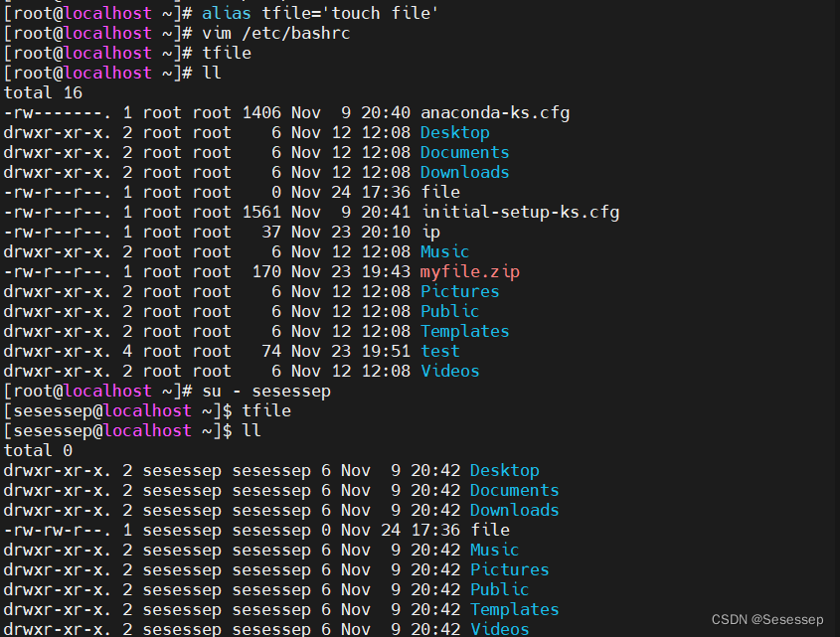Viewport: 840px width, 637px height.
Task: Click the 'll' command at sesessep prompt
Action: pyautogui.click(x=252, y=430)
